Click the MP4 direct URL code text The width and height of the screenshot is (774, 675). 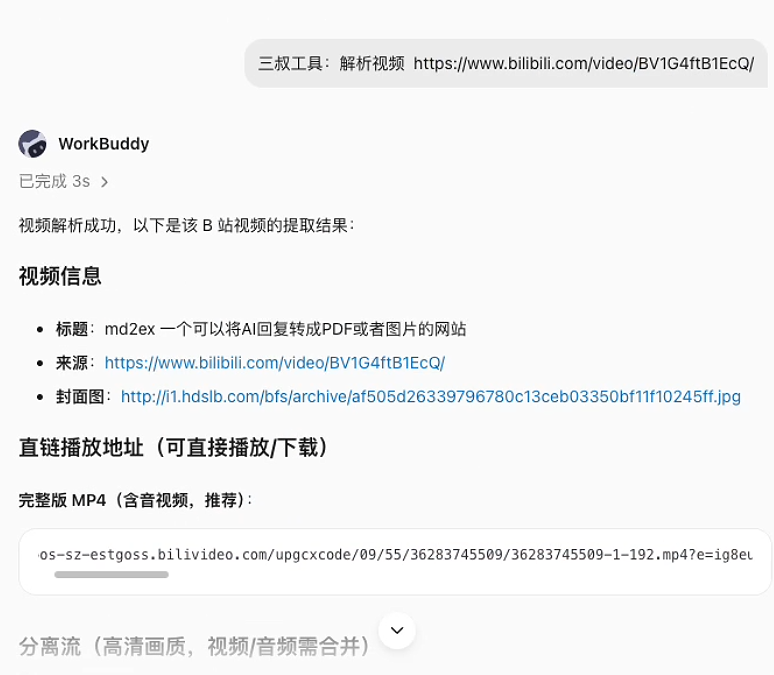(x=395, y=555)
